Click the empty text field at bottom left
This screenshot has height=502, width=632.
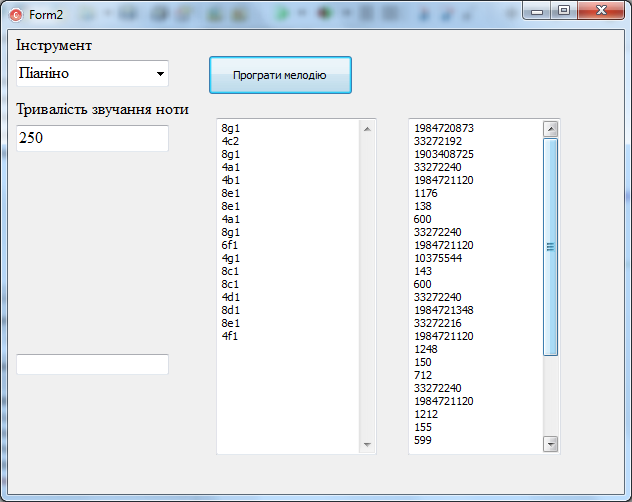pos(92,364)
